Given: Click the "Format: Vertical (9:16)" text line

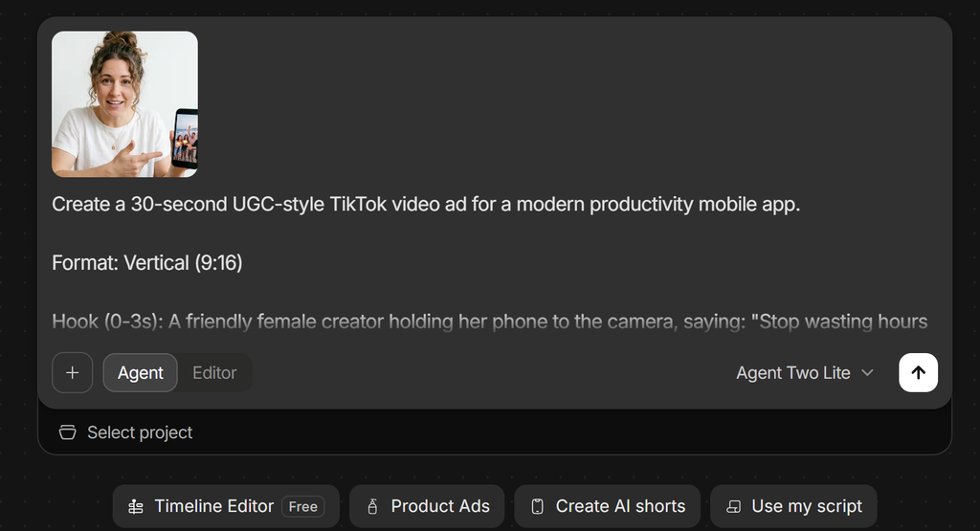Looking at the screenshot, I should click(x=146, y=263).
